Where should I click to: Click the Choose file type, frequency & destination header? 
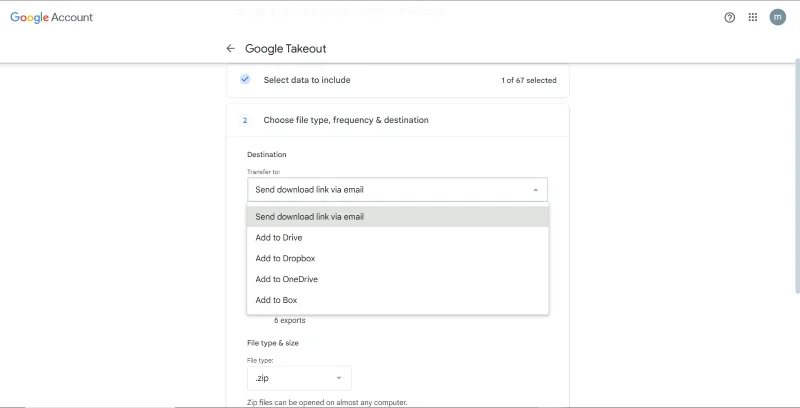click(397, 120)
